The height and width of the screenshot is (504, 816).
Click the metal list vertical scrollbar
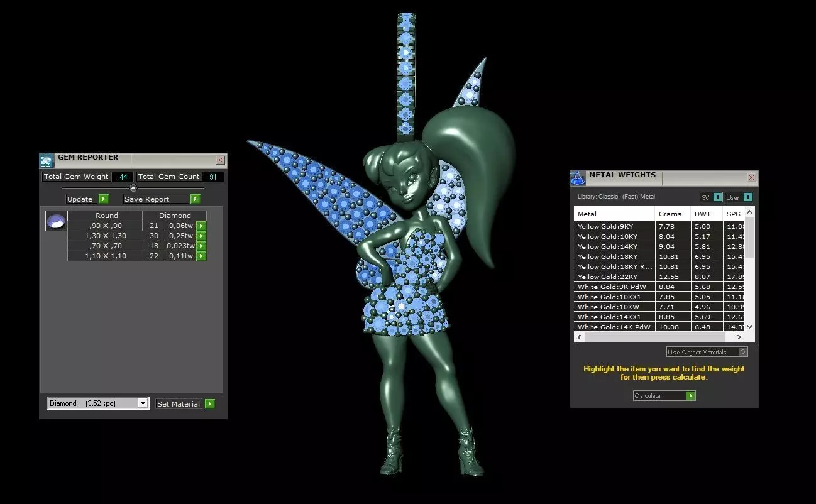749,239
